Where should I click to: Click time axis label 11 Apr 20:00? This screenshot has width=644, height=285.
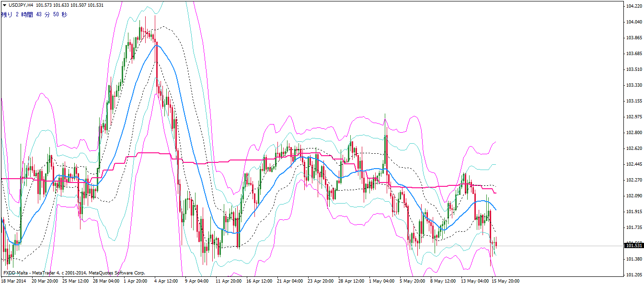click(230, 281)
